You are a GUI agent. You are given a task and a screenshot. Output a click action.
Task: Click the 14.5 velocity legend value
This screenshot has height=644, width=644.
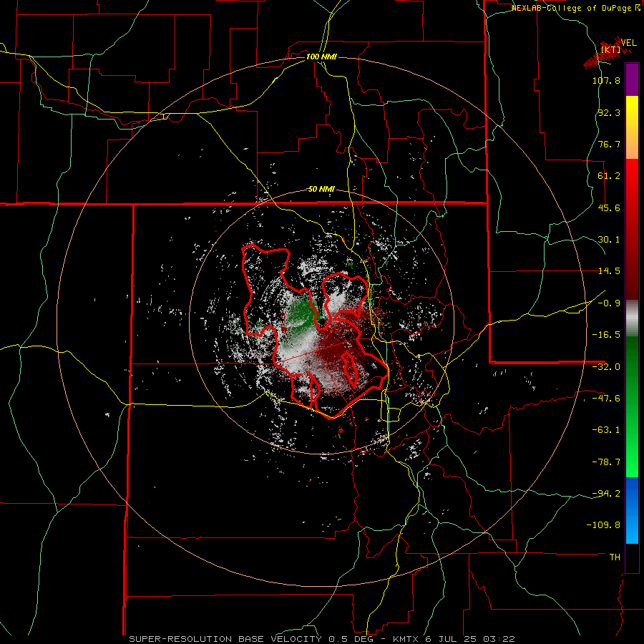tap(609, 271)
